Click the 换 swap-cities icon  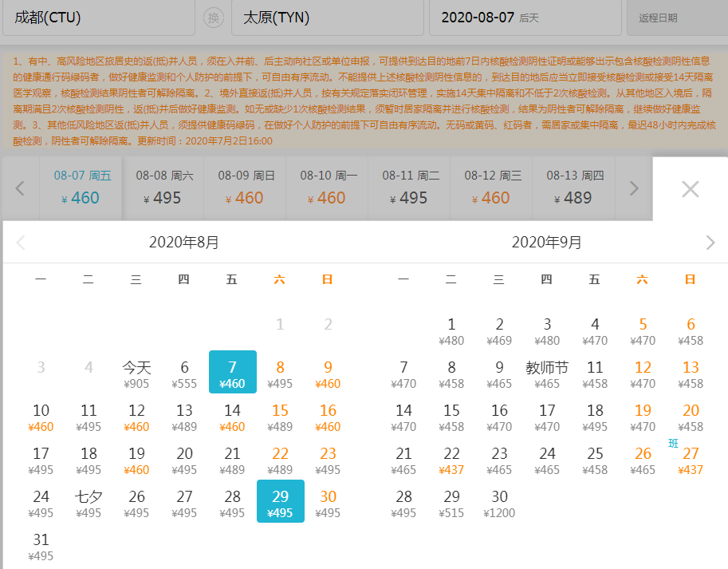[213, 18]
